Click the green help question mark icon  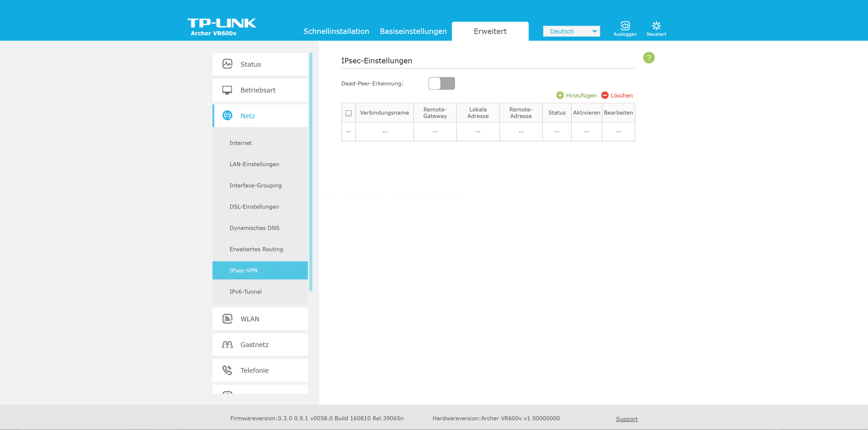point(649,58)
